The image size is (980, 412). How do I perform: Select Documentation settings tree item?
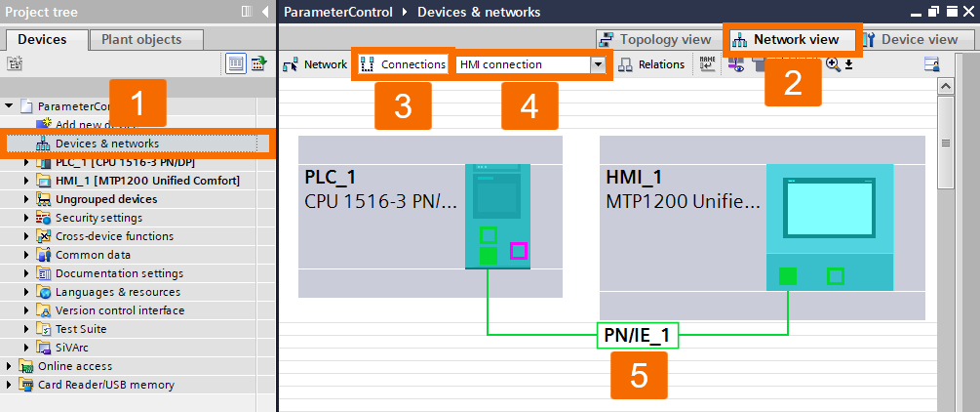coord(119,273)
